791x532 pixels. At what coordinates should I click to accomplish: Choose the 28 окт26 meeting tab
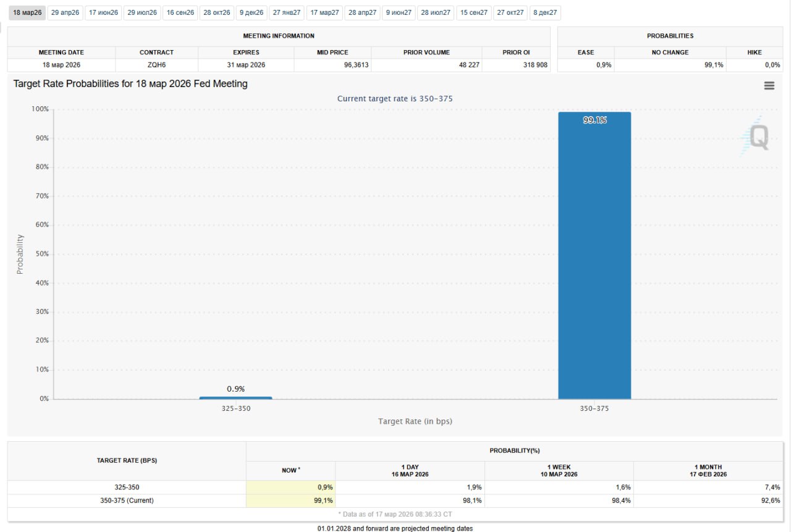pyautogui.click(x=217, y=12)
